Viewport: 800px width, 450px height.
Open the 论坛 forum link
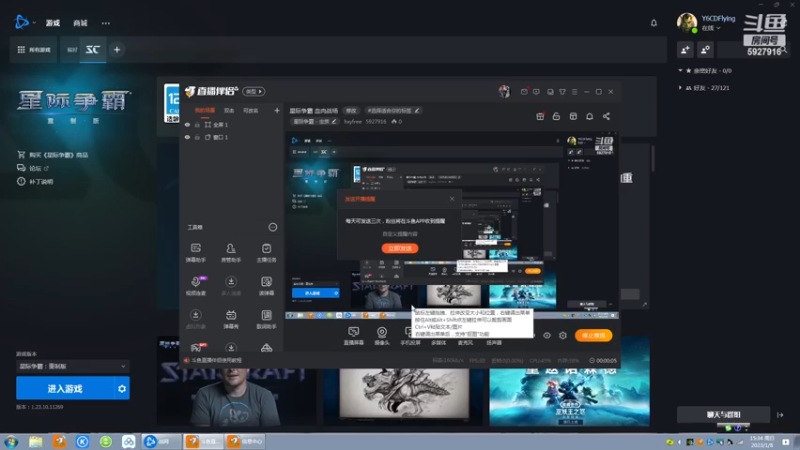coord(33,168)
